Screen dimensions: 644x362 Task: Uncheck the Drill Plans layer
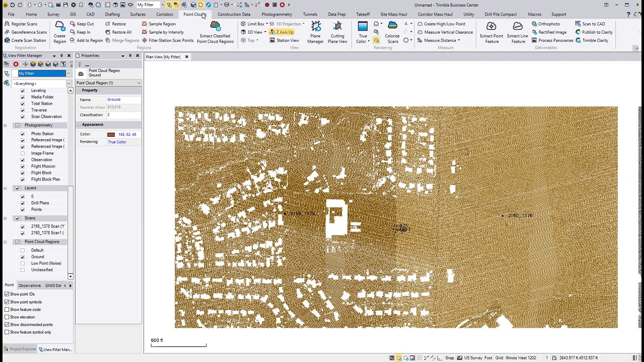[x=22, y=203]
